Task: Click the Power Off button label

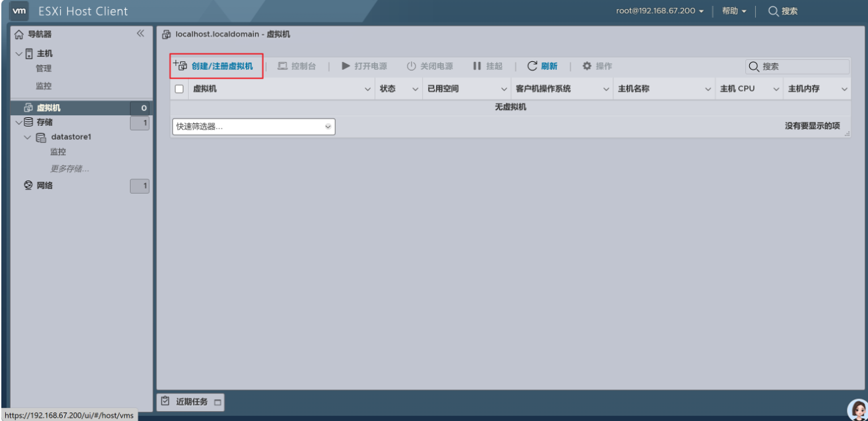Action: click(x=437, y=66)
